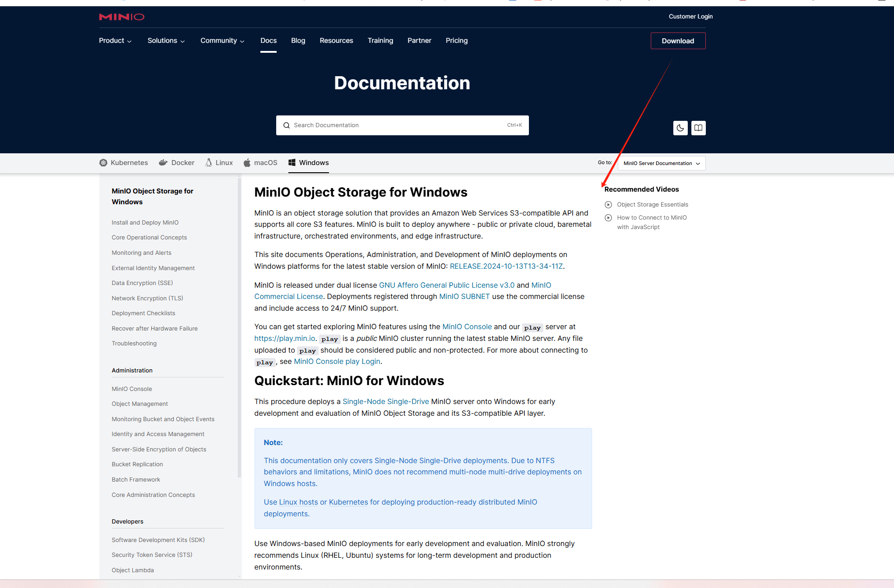The width and height of the screenshot is (894, 588).
Task: Open Core Operational Concepts
Action: click(149, 238)
